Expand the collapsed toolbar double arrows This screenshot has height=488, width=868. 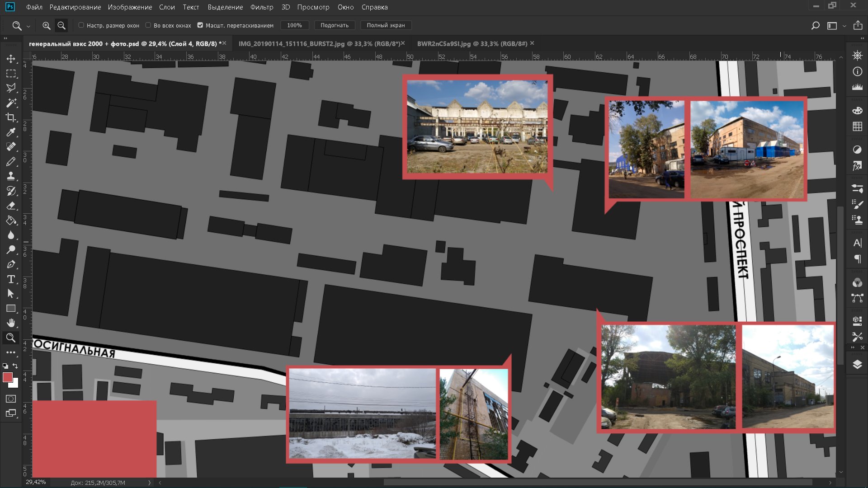[5, 38]
